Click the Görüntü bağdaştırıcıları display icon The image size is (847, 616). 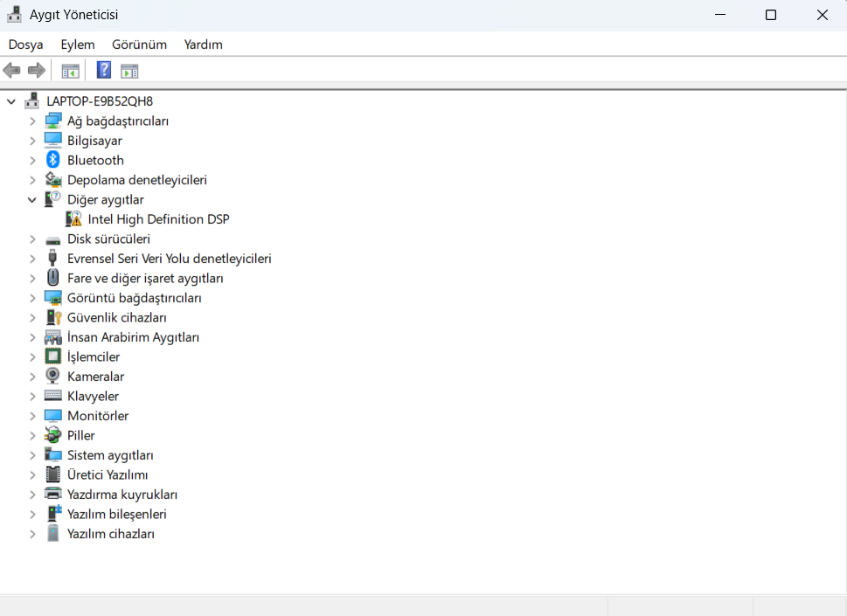53,297
